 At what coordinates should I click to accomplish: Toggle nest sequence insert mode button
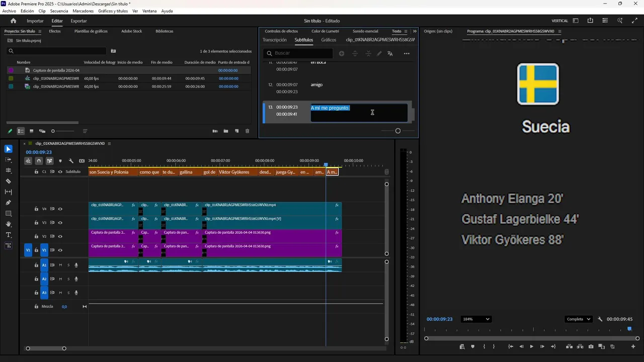coord(28,161)
